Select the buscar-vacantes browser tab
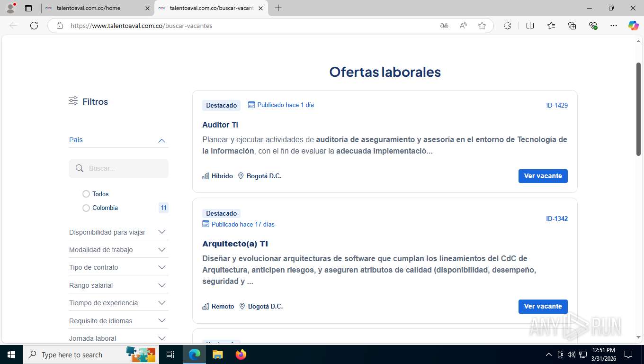Viewport: 644px width, 364px height. [x=211, y=8]
